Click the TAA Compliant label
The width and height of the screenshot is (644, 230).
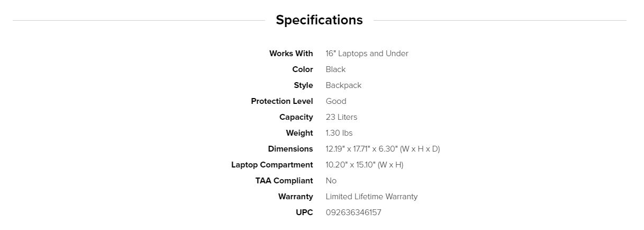point(284,181)
